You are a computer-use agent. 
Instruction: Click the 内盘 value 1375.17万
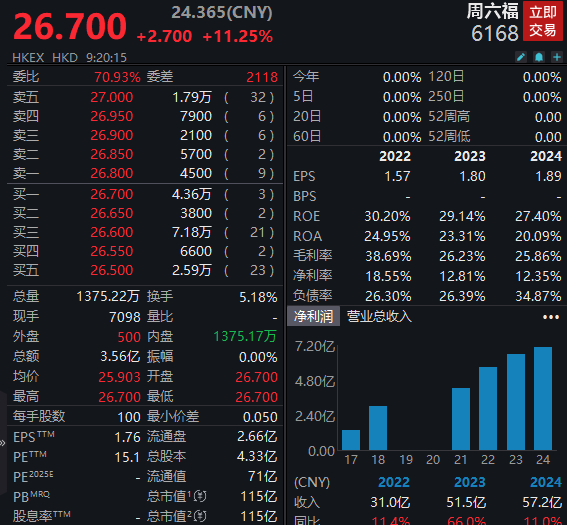(x=245, y=337)
